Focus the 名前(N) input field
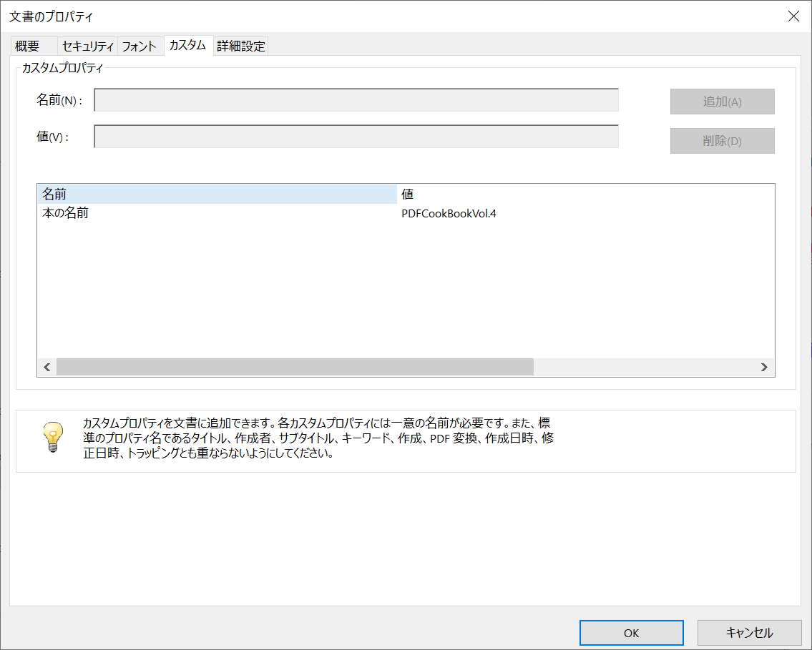The image size is (812, 650). pos(356,101)
